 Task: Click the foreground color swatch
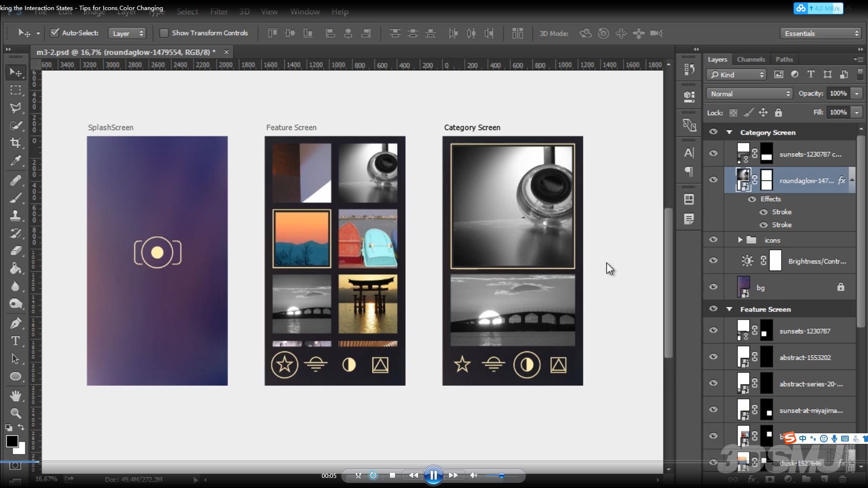coord(12,440)
